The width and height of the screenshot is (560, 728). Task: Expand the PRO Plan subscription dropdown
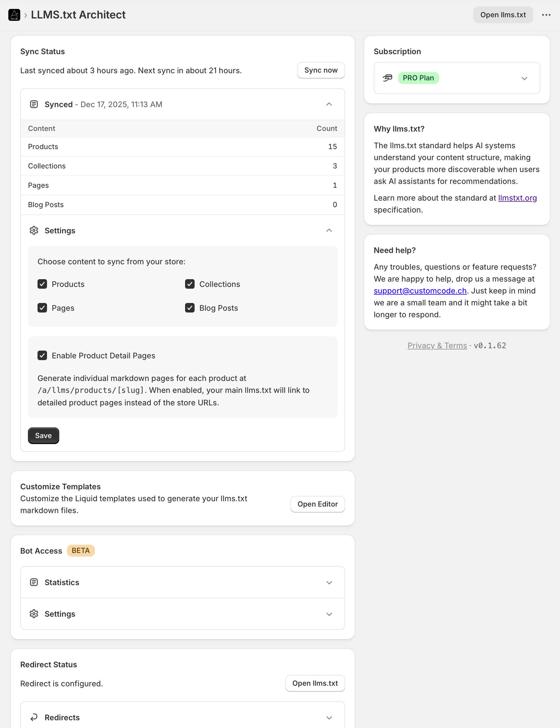pyautogui.click(x=524, y=78)
